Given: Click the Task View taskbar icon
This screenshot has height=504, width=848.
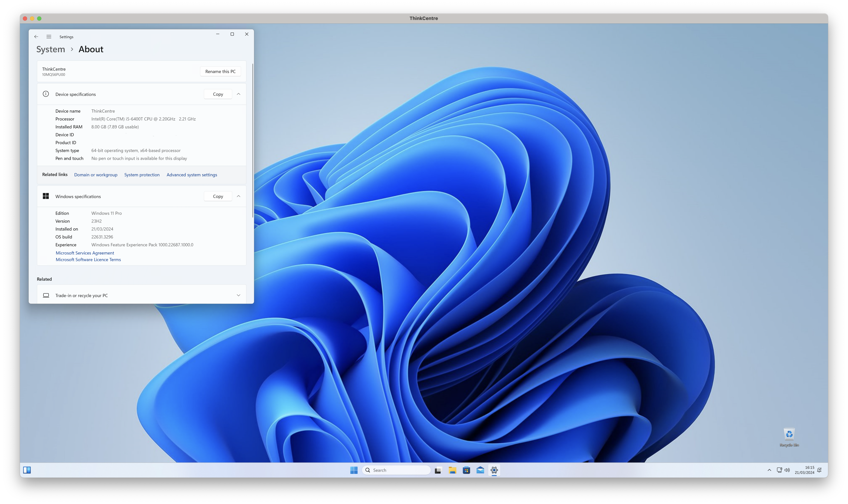Looking at the screenshot, I should click(x=438, y=470).
